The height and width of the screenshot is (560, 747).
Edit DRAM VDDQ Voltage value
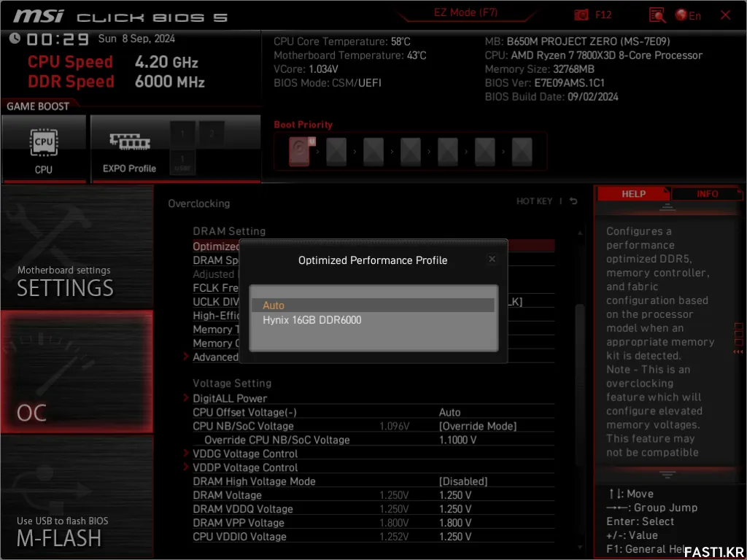click(455, 509)
